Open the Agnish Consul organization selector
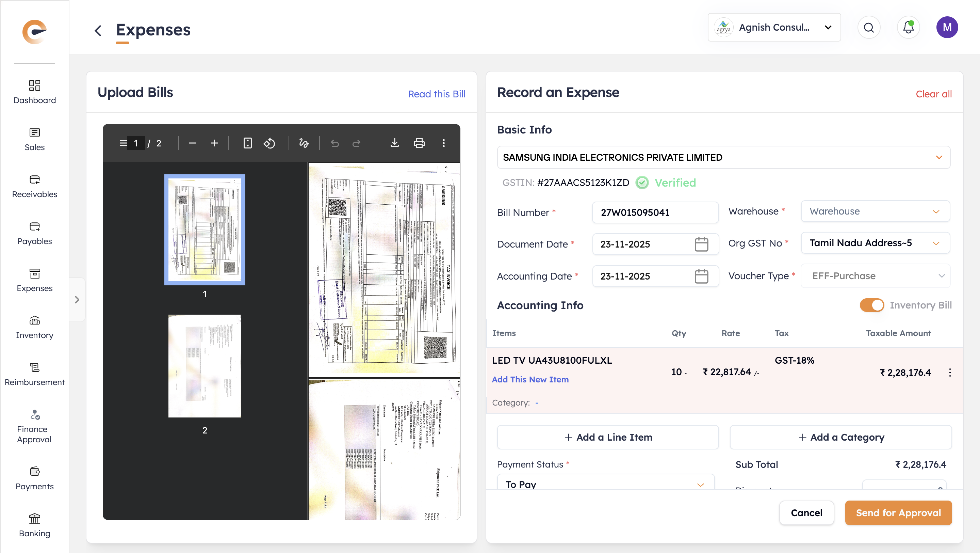The width and height of the screenshot is (980, 553). point(774,27)
